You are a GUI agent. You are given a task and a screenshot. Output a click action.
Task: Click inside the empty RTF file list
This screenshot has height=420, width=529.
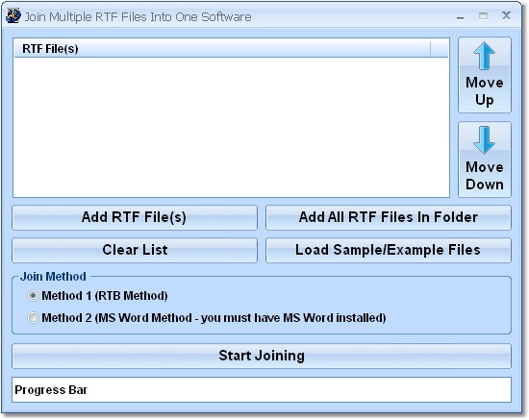[231, 127]
